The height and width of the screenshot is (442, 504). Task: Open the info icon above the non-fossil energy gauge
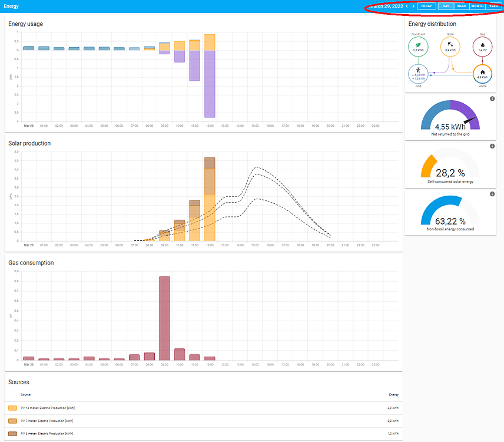tap(493, 194)
